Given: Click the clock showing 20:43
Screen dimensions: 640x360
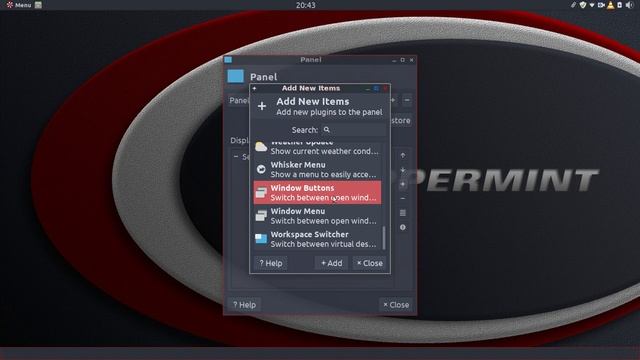Looking at the screenshot, I should click(306, 5).
